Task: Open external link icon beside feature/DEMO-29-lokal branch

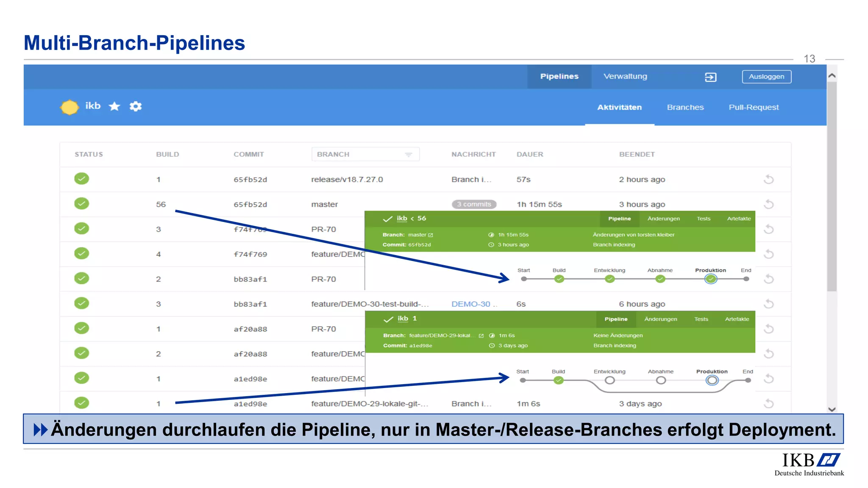Action: 481,336
